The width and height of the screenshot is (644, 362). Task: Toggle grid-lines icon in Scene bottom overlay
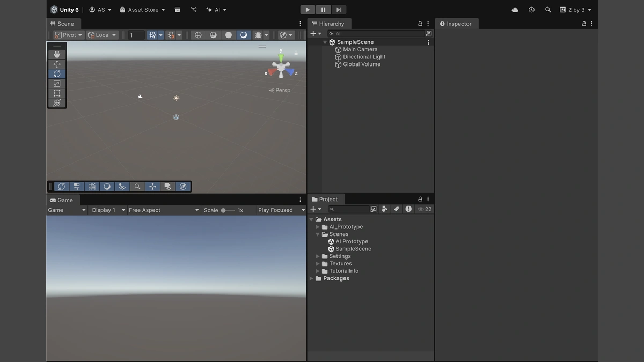92,187
